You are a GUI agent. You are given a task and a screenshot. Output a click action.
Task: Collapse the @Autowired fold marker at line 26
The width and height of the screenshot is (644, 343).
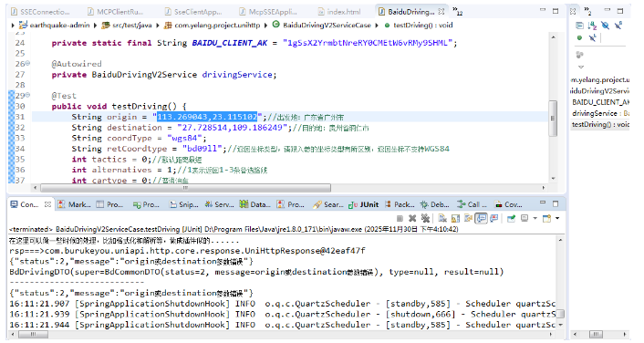point(28,63)
